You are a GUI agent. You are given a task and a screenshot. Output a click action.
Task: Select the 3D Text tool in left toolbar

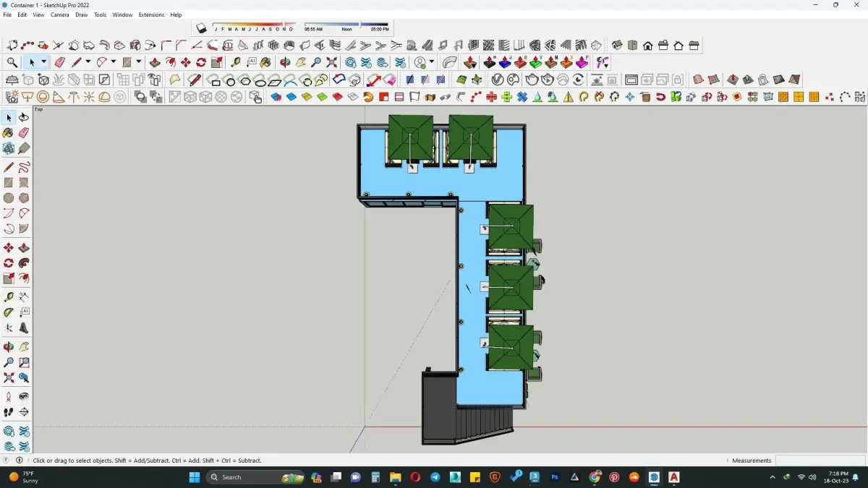click(24, 328)
